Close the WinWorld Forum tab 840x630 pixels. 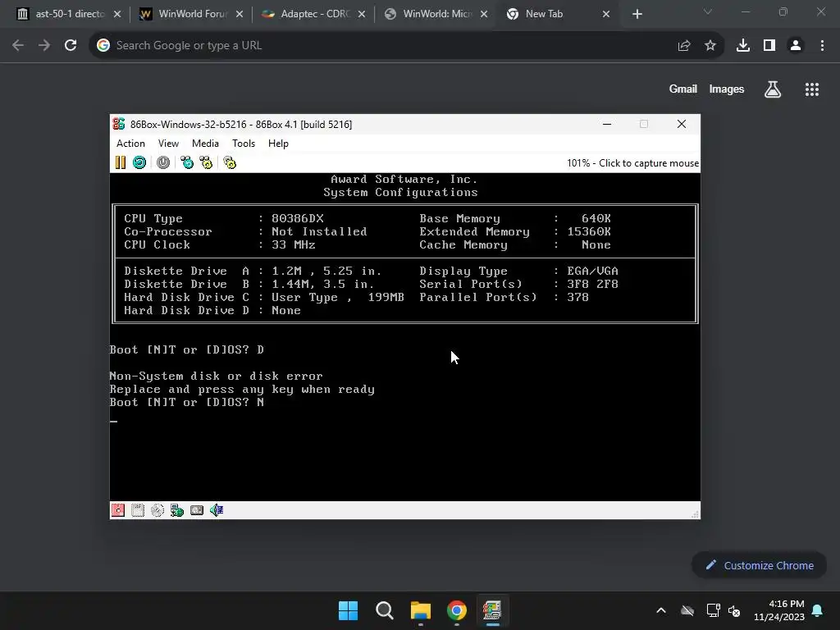click(240, 14)
